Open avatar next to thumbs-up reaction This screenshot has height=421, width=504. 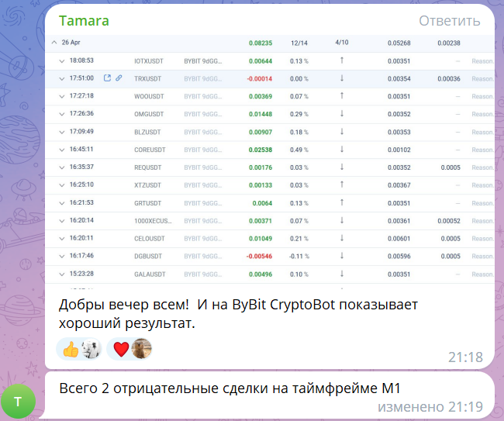pos(91,349)
